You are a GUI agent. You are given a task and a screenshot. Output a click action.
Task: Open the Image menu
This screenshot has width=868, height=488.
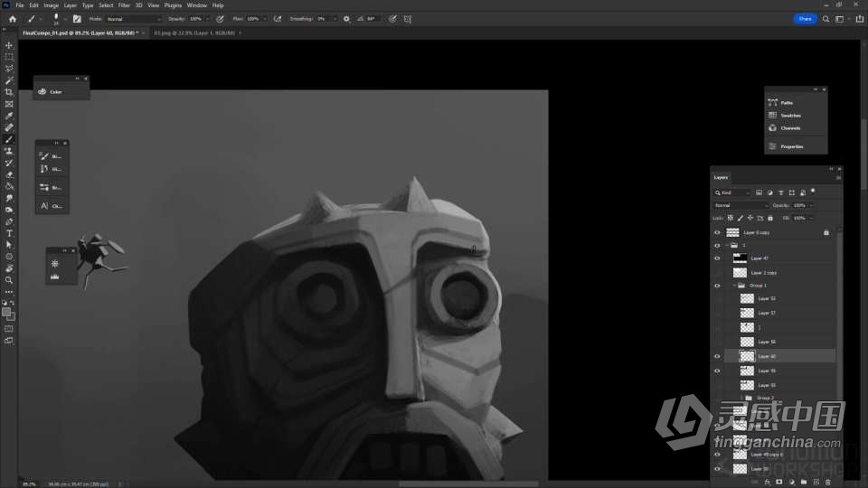pos(51,5)
